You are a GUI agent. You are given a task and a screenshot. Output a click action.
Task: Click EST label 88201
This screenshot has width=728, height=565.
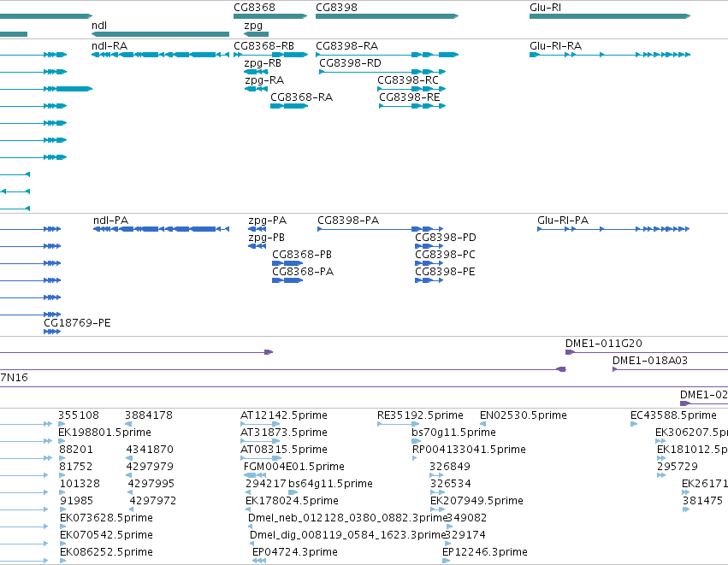(x=75, y=450)
